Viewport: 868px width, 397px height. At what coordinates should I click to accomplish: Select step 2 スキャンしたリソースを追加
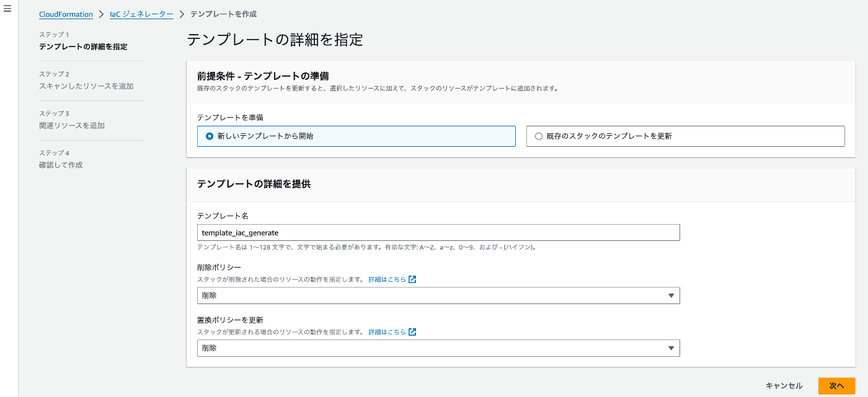pos(86,86)
